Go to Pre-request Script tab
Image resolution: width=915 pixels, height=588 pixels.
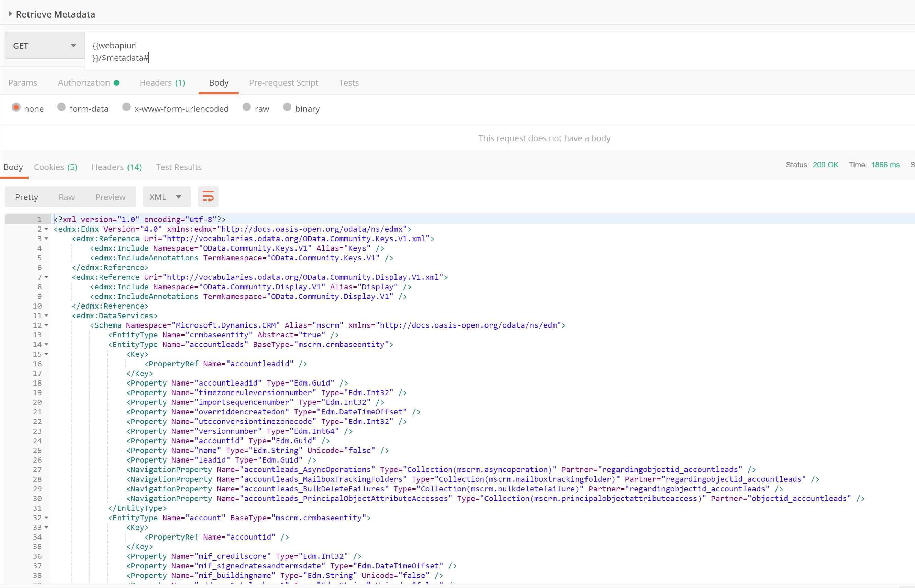283,83
